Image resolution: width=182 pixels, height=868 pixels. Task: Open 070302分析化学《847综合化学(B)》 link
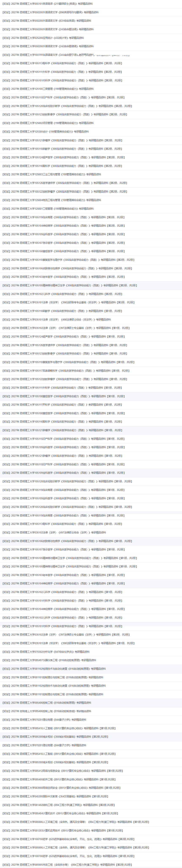pyautogui.click(x=46, y=652)
